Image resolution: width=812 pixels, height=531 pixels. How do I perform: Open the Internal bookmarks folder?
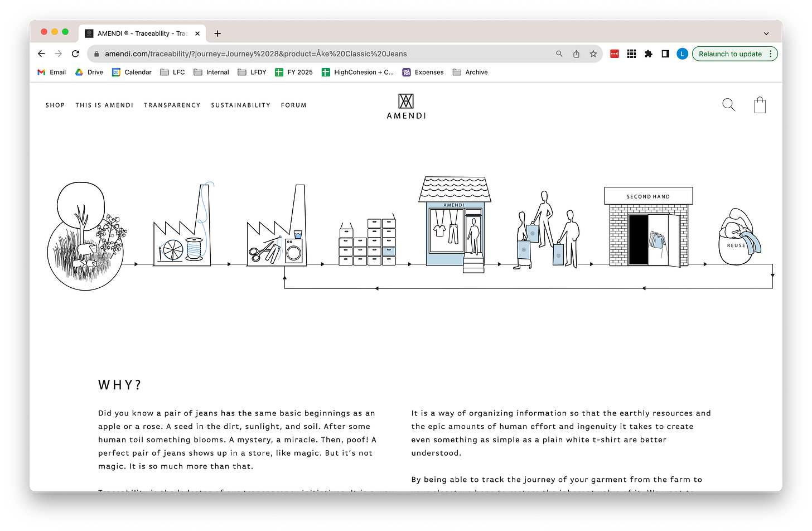tap(211, 72)
